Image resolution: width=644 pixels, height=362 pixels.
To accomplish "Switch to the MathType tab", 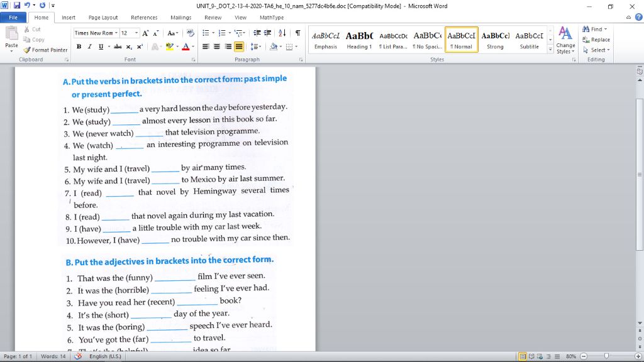I will pyautogui.click(x=272, y=18).
